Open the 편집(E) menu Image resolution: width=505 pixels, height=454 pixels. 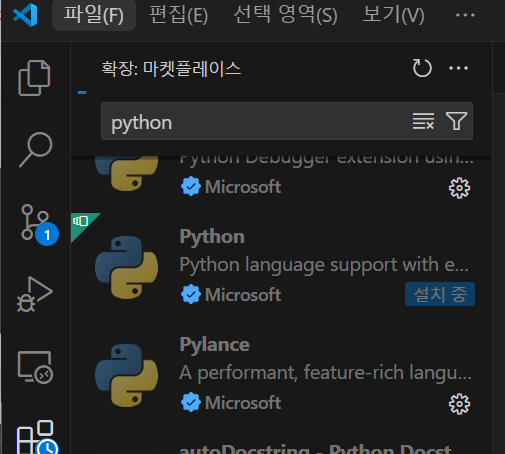[178, 15]
